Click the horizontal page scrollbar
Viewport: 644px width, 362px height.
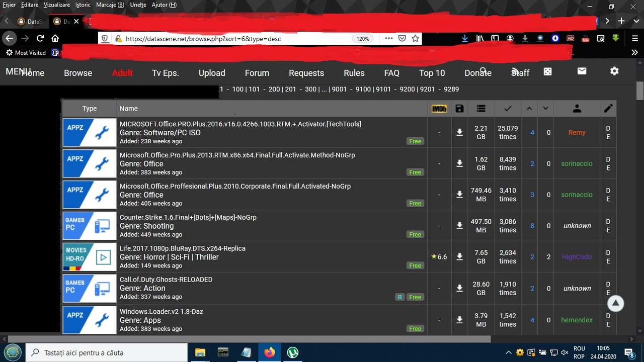coord(249,339)
